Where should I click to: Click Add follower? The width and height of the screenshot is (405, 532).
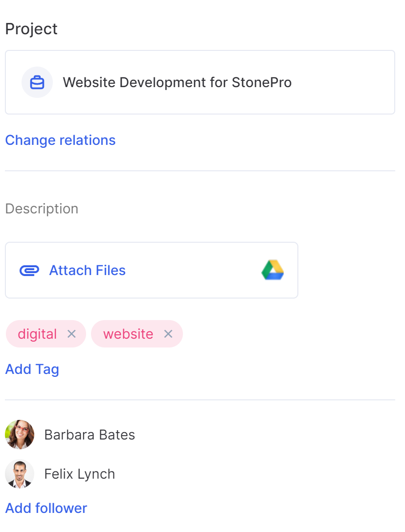point(46,508)
